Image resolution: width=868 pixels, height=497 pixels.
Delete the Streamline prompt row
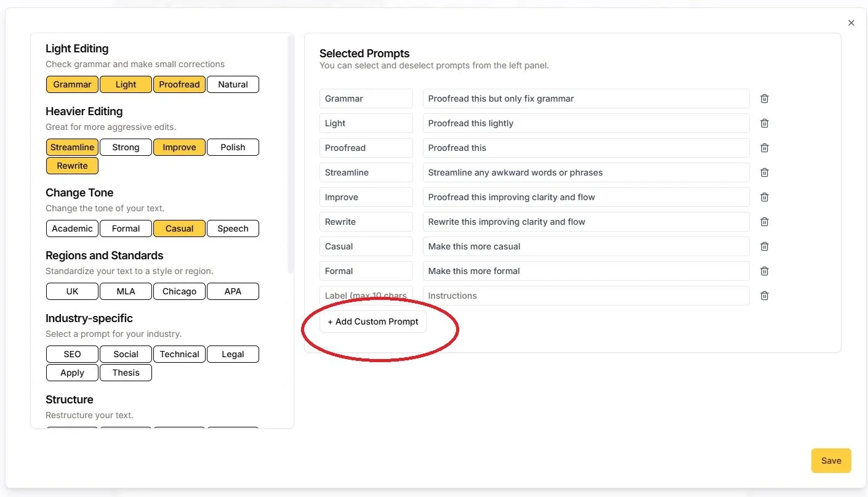coord(764,172)
